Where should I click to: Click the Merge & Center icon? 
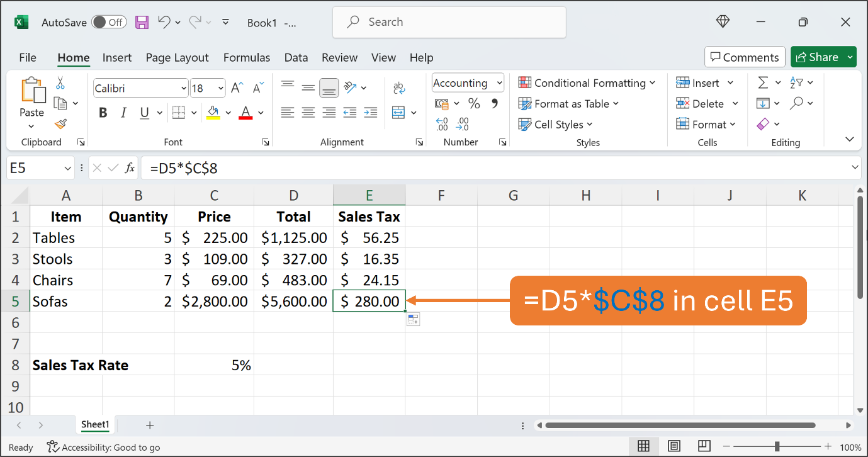[398, 113]
